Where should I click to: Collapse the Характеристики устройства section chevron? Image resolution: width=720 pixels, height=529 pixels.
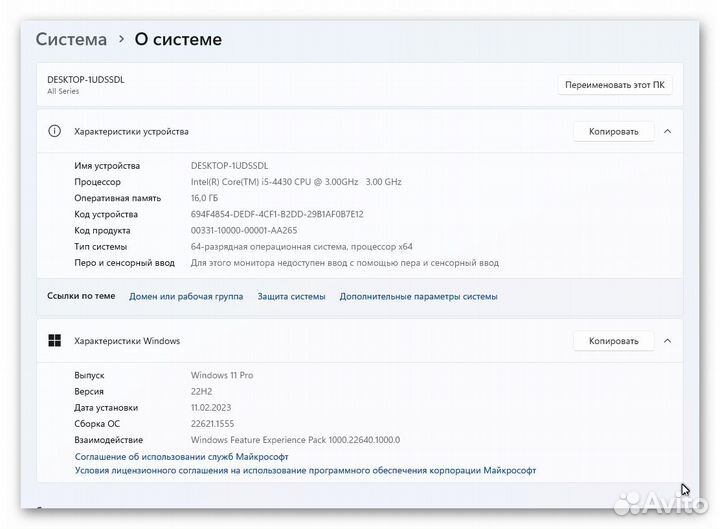(668, 132)
